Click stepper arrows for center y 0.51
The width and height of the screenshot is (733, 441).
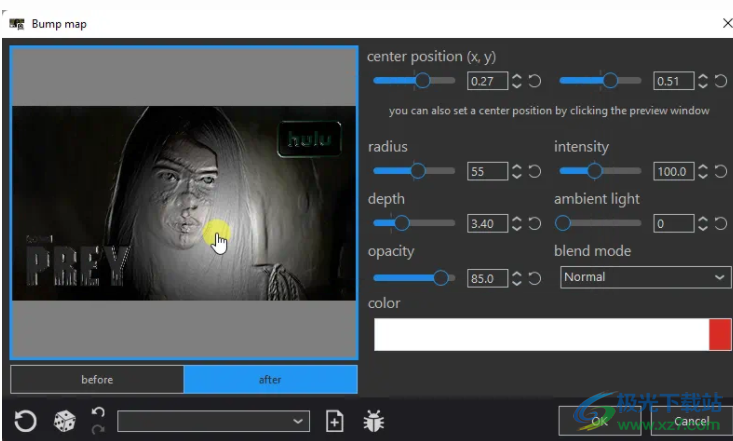(703, 81)
